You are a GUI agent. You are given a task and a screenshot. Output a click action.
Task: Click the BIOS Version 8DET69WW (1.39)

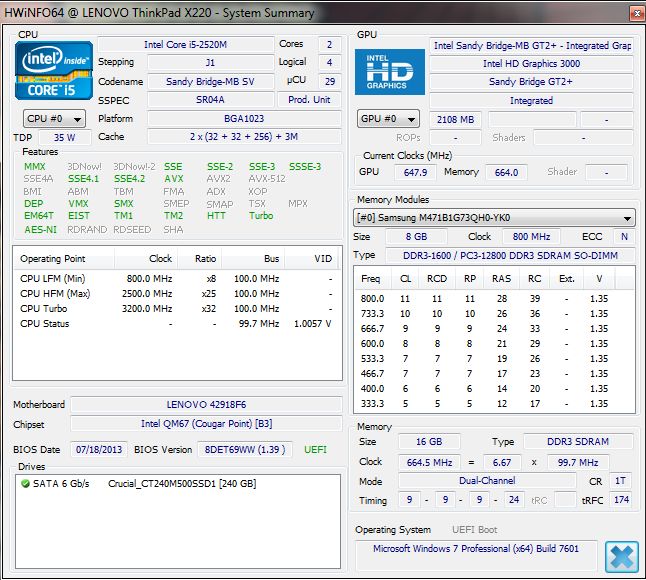pos(245,449)
